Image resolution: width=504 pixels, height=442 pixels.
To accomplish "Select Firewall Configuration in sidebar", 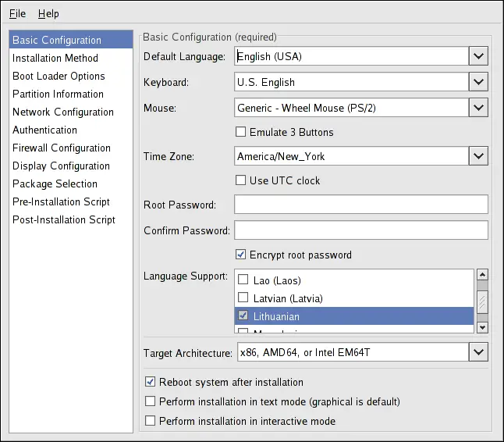I will pyautogui.click(x=62, y=148).
